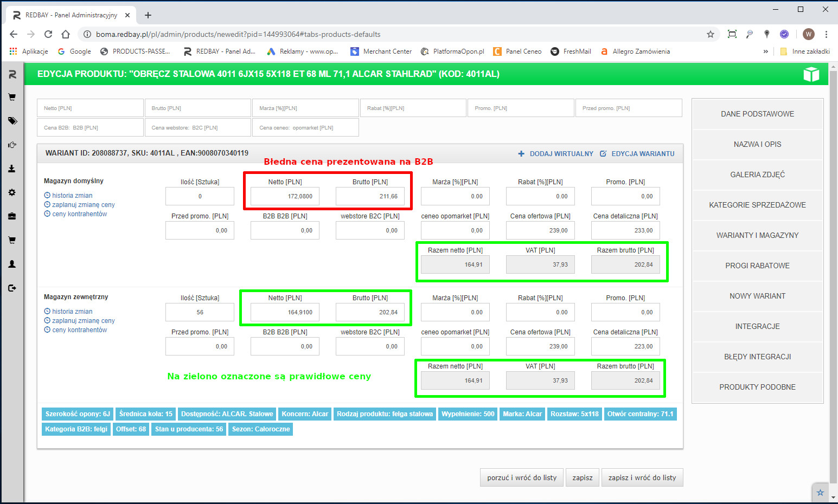Click the download icon in left sidebar

pyautogui.click(x=12, y=169)
